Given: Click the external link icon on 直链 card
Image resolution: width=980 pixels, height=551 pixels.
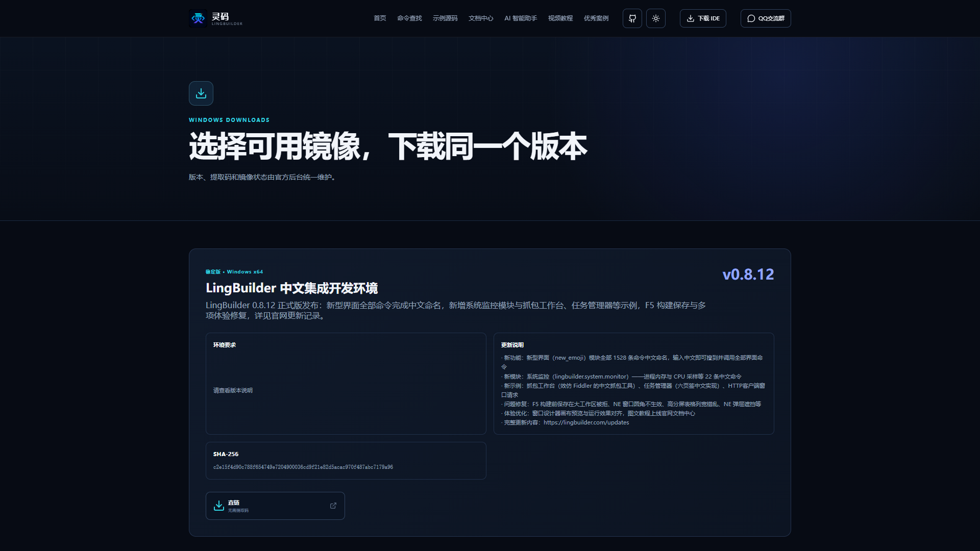Looking at the screenshot, I should pos(333,506).
